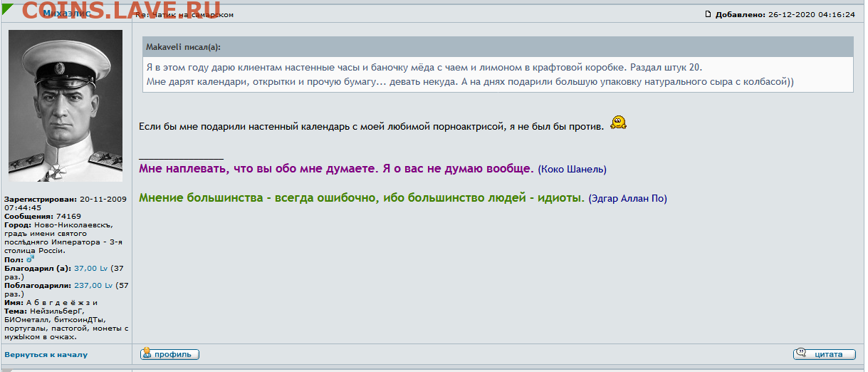
Task: Click the Makaveli писал(а) quote header
Action: (x=184, y=47)
